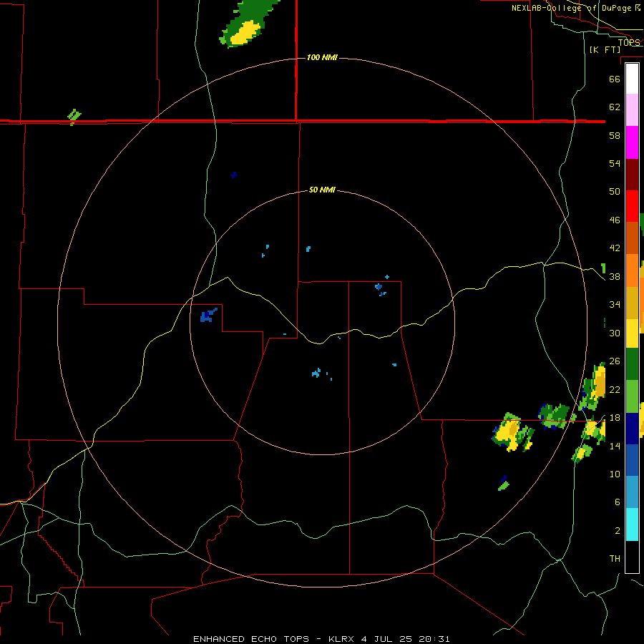Click the '50 NMI' range ring label
The height and width of the screenshot is (644, 644).
coord(322,190)
